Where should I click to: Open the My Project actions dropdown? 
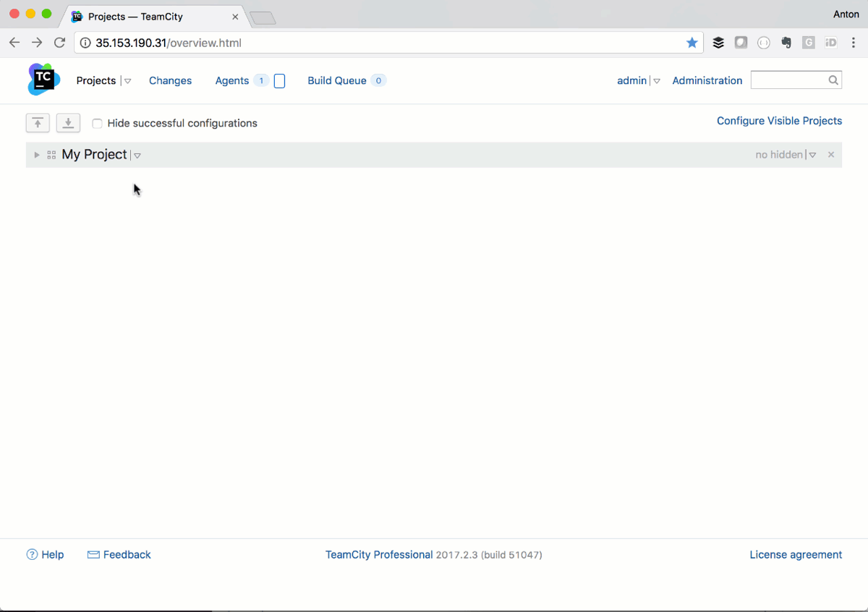point(138,155)
